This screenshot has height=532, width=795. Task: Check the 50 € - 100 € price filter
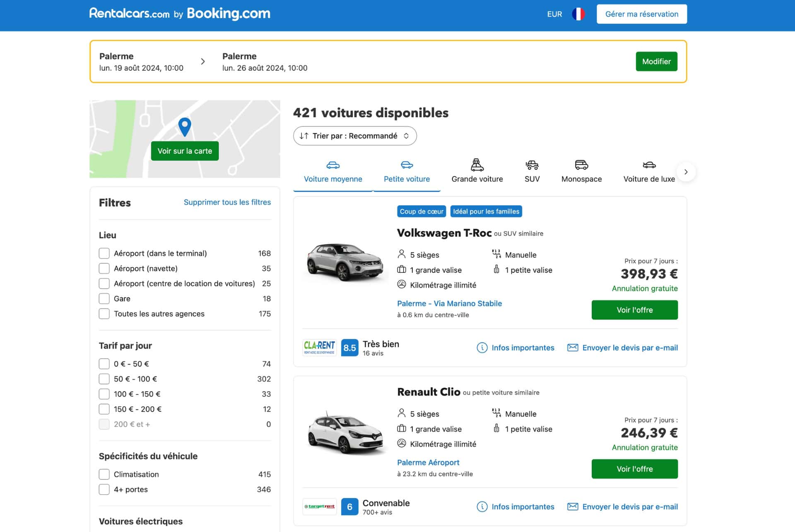tap(104, 379)
